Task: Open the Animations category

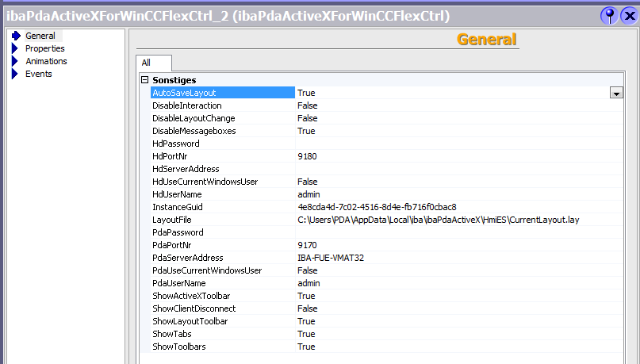Action: [x=46, y=61]
